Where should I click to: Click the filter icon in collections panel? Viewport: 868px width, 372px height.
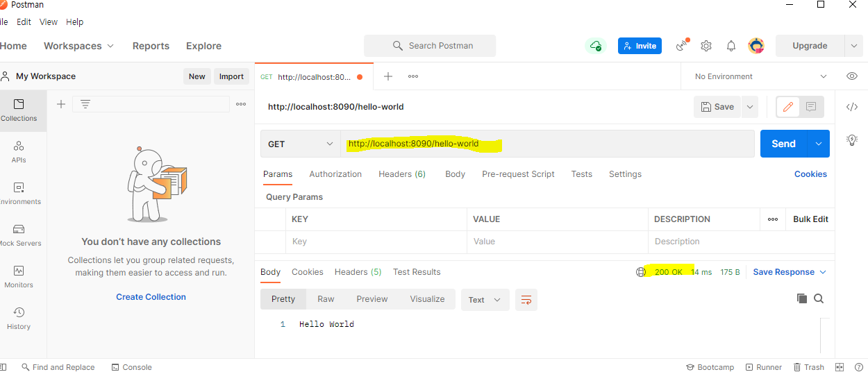[85, 104]
